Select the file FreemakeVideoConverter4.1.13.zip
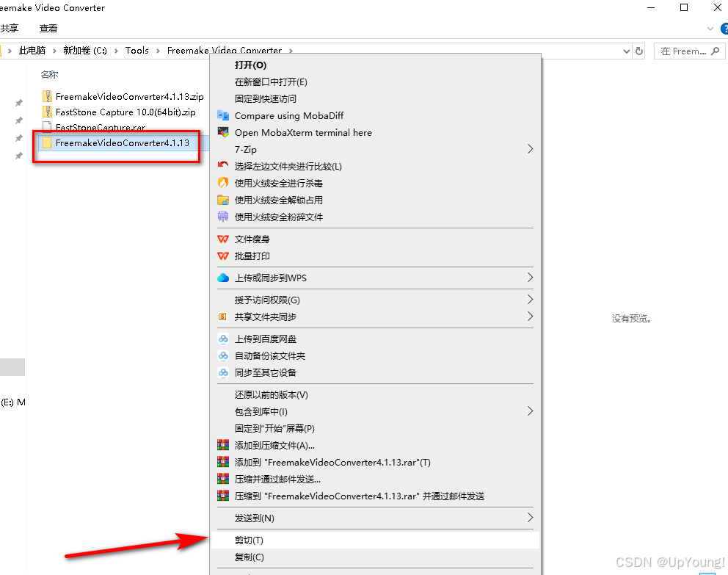728x575 pixels. [130, 97]
